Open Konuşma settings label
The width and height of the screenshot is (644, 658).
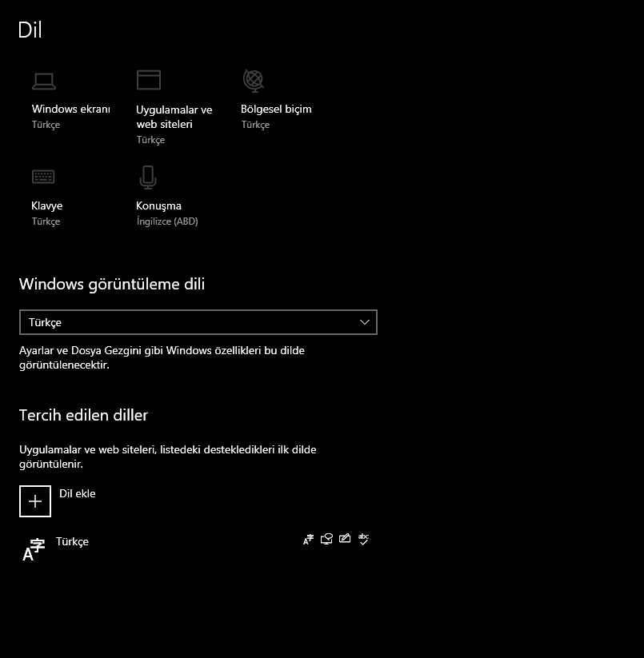click(158, 206)
